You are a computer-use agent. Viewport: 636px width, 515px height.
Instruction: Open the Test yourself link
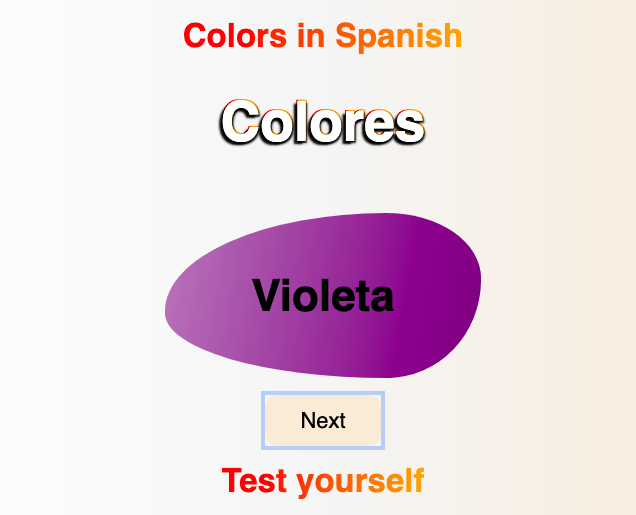[x=323, y=481]
